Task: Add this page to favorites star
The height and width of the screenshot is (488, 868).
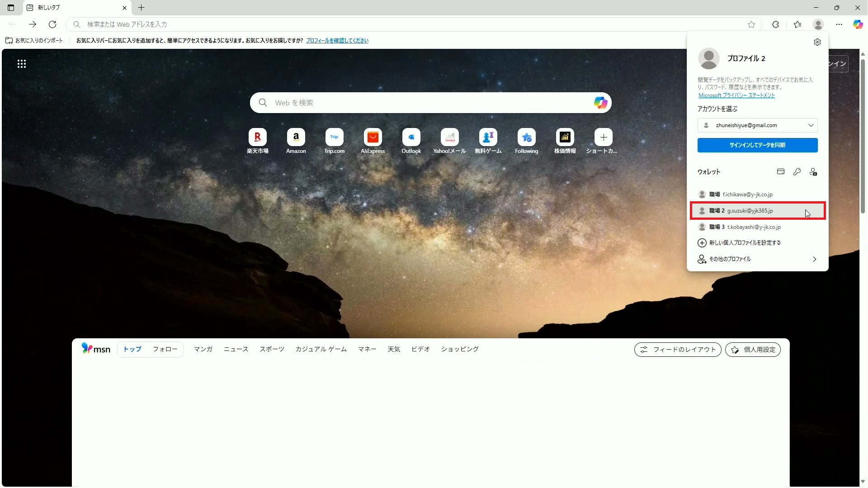Action: pos(751,24)
